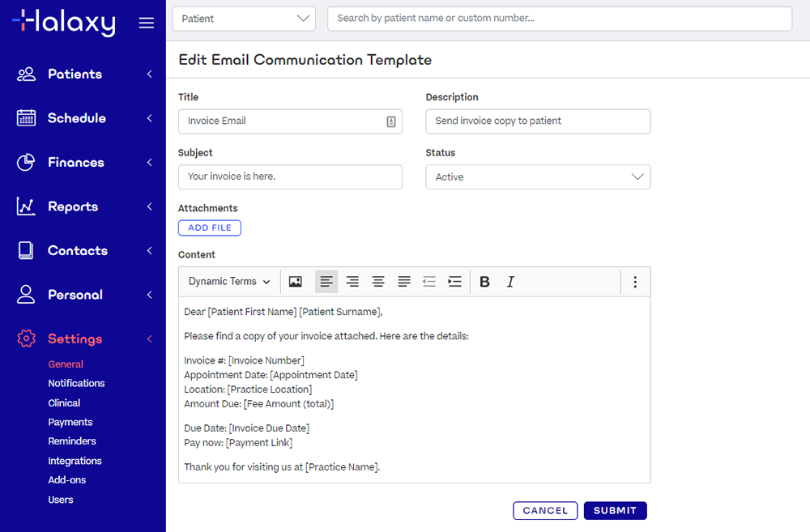The width and height of the screenshot is (810, 532).
Task: Decrease indent of the content text
Action: click(428, 281)
